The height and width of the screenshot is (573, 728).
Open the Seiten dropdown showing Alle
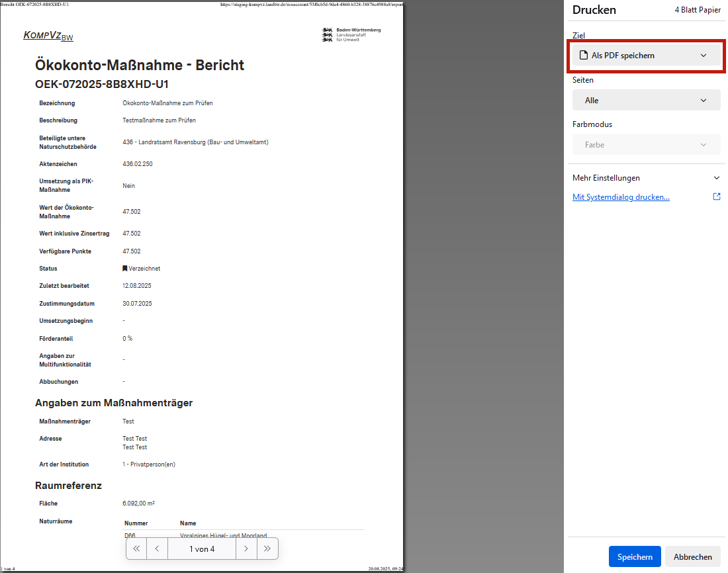[x=645, y=99]
